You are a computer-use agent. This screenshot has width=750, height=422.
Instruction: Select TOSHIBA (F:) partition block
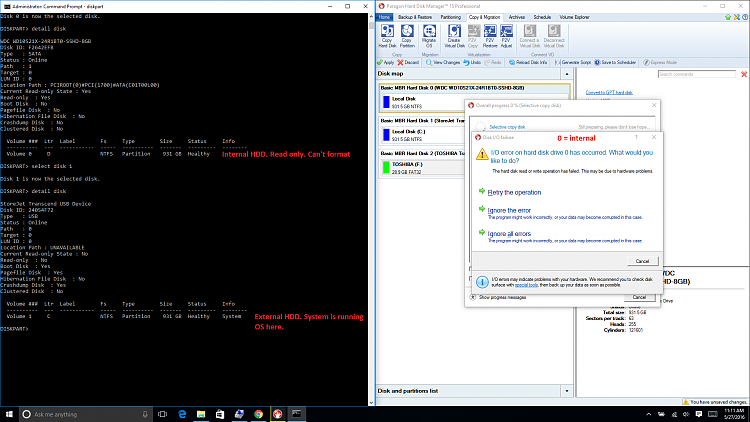point(423,168)
